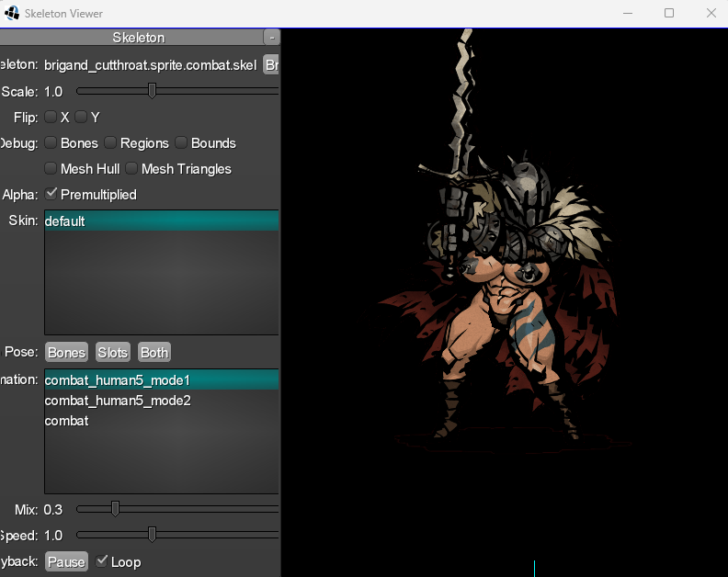Adjust the Scale slider handle
Viewport: 728px width, 577px height.
pos(152,91)
